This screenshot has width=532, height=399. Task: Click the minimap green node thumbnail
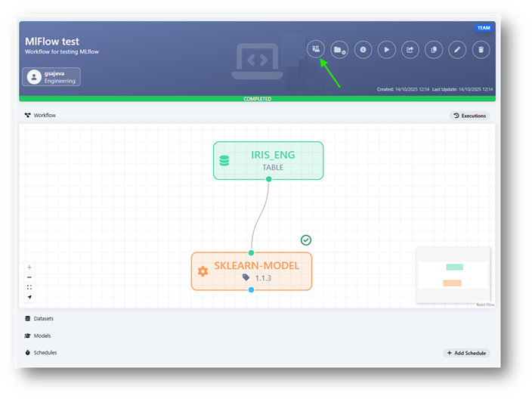pos(455,267)
